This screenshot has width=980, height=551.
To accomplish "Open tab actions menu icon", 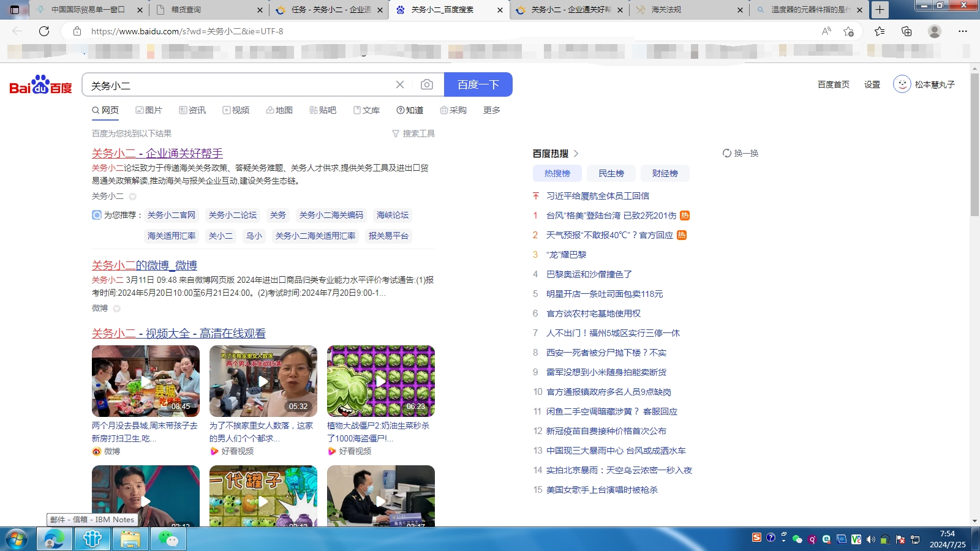I will coord(15,10).
